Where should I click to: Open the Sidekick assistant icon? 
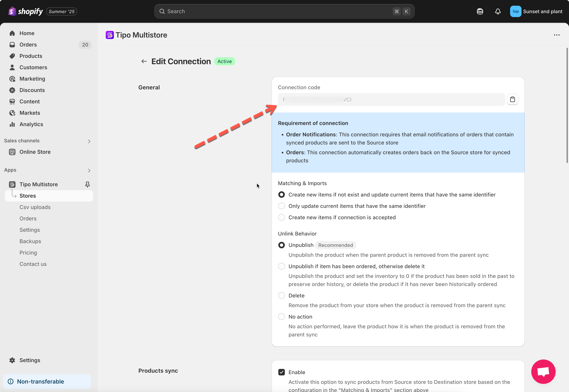click(480, 11)
